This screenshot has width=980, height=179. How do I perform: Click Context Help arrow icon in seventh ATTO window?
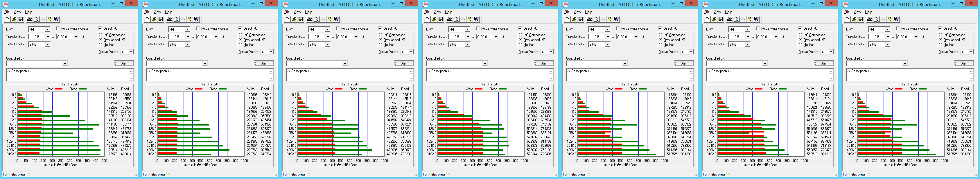tap(896, 19)
